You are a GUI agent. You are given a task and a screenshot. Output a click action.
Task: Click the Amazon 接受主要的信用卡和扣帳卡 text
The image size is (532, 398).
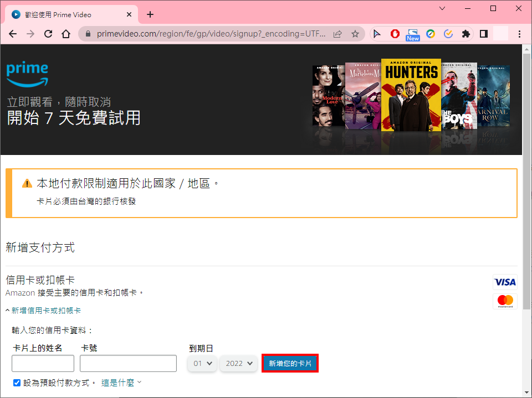tap(75, 293)
